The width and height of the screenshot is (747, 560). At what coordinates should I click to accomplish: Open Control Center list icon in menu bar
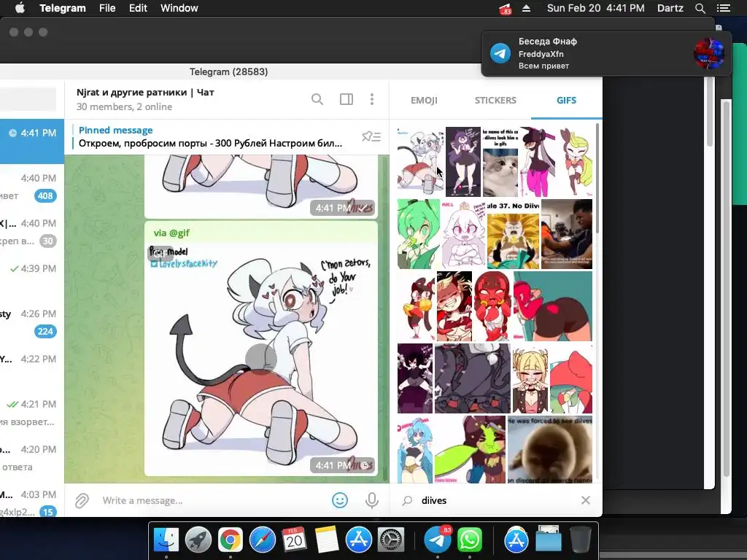724,8
